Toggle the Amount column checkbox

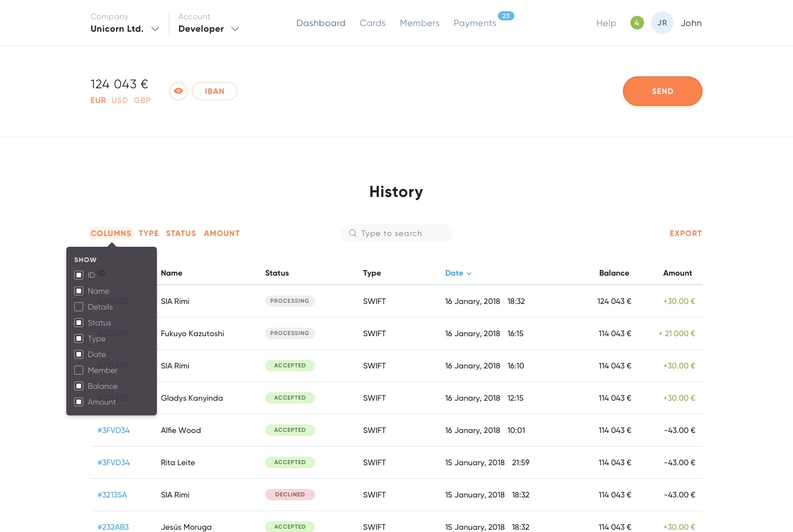point(79,402)
